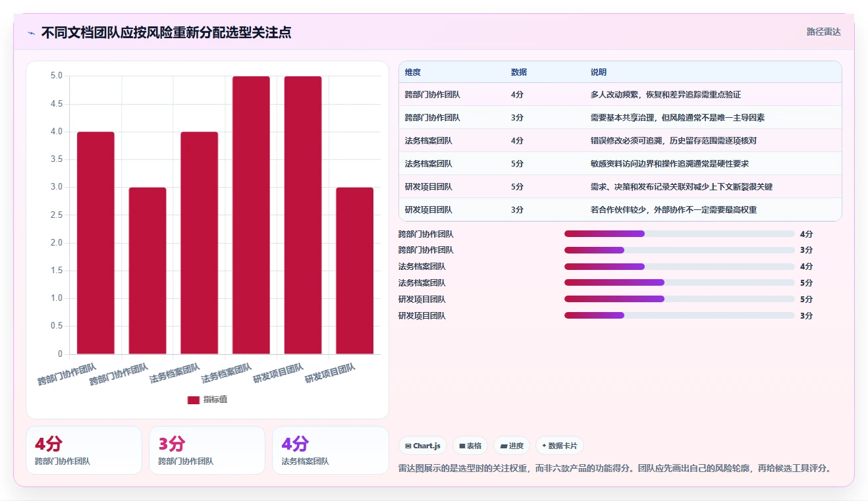Click the 指标值 legend label
This screenshot has height=501, width=868.
[215, 400]
